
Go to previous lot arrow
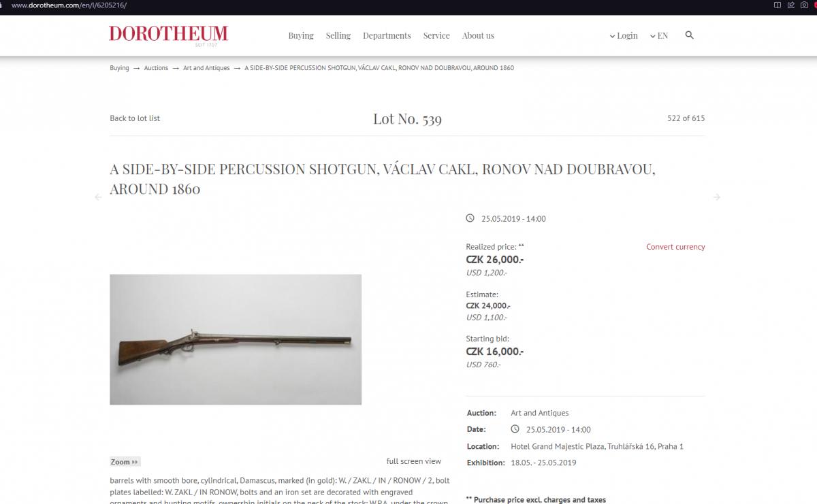point(98,197)
